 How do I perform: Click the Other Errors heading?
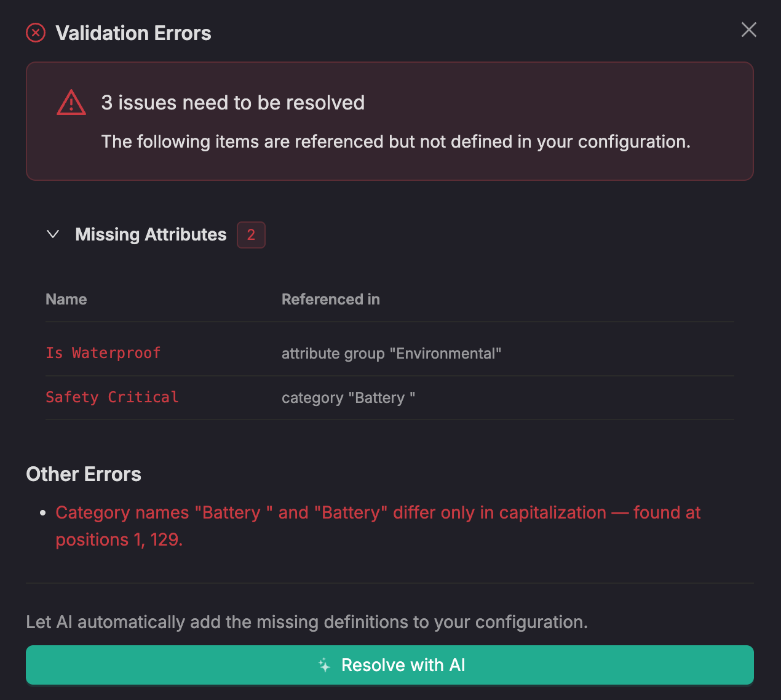coord(84,474)
